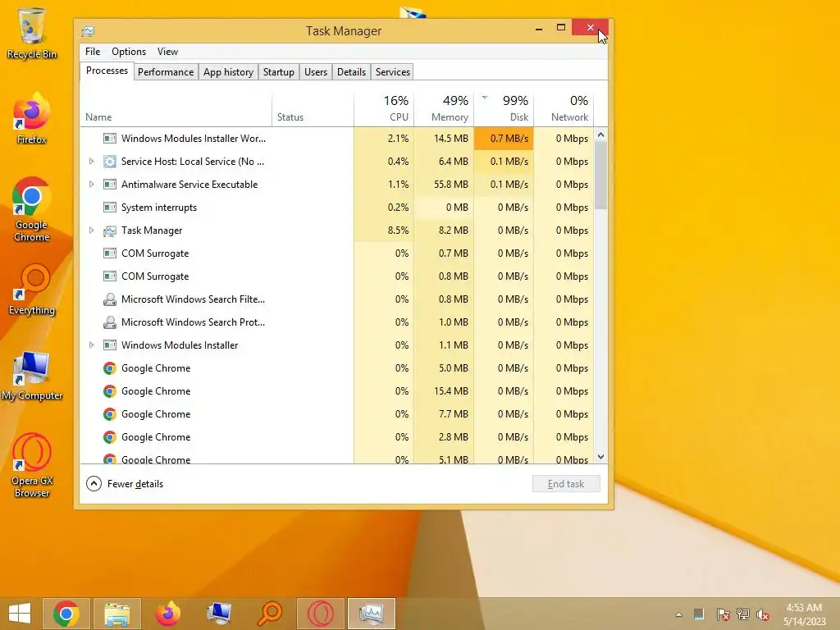The image size is (840, 630).
Task: Open Chrome from the taskbar
Action: tap(66, 614)
